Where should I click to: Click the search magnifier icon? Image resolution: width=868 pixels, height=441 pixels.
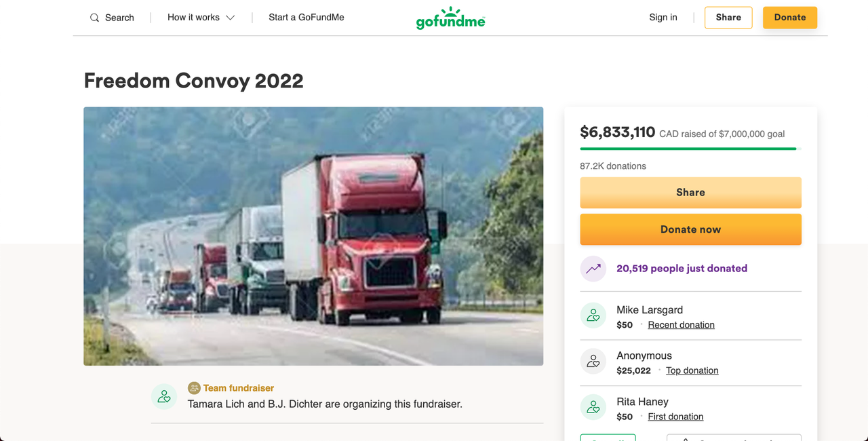[x=95, y=18]
